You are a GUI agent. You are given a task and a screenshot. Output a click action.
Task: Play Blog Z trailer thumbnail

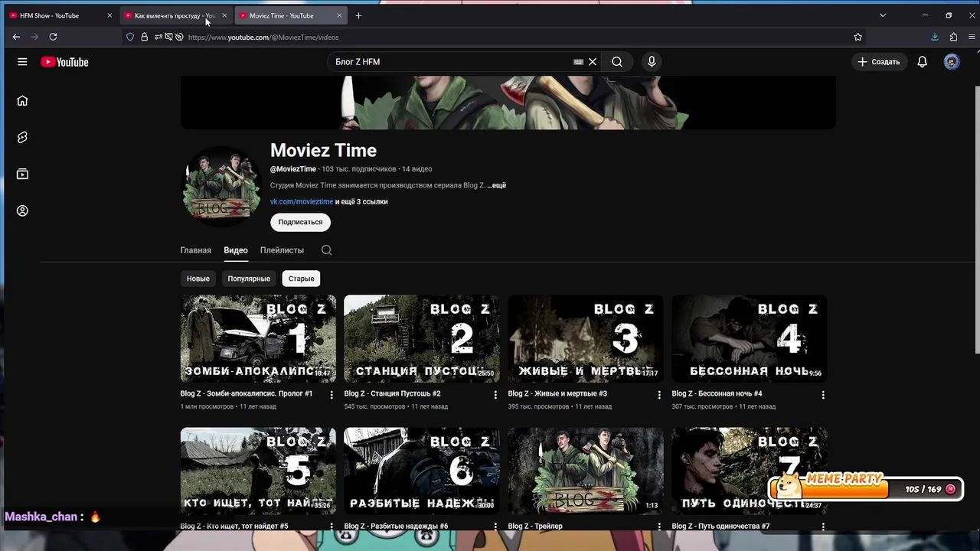click(586, 471)
